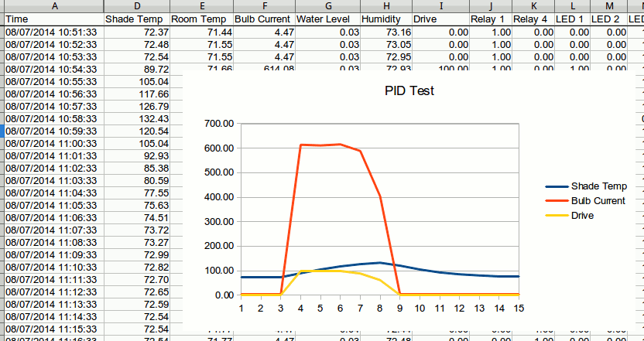Select Shade Temp value 73.72

click(137, 230)
